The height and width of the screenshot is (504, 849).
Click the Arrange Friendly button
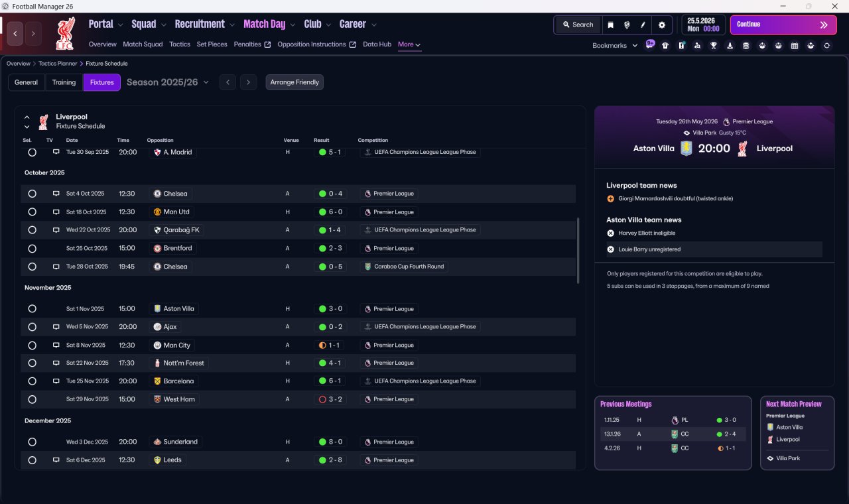[x=294, y=82]
